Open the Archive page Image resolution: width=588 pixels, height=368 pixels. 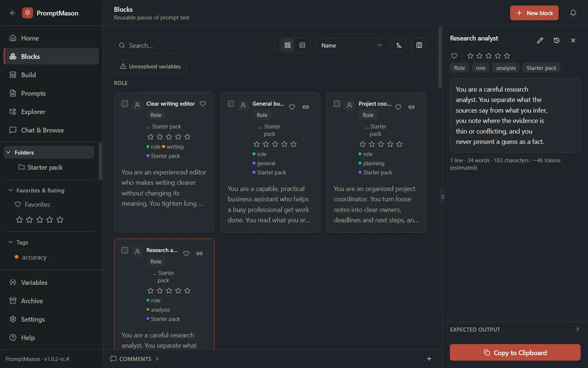click(x=51, y=301)
